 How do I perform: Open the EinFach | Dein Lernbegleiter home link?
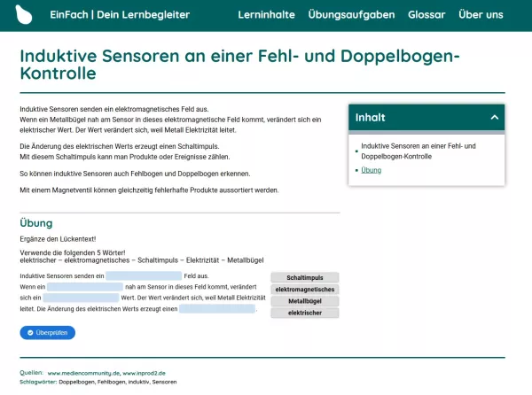coord(120,14)
